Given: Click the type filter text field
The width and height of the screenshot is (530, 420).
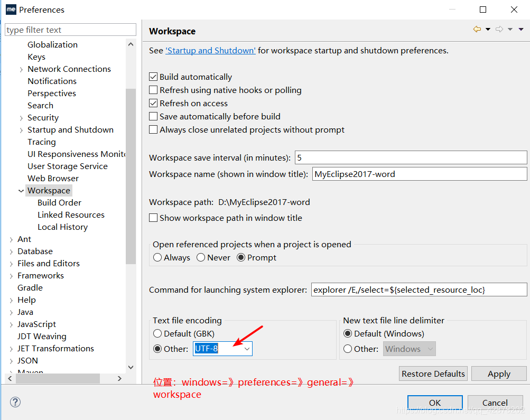Looking at the screenshot, I should click(x=71, y=30).
